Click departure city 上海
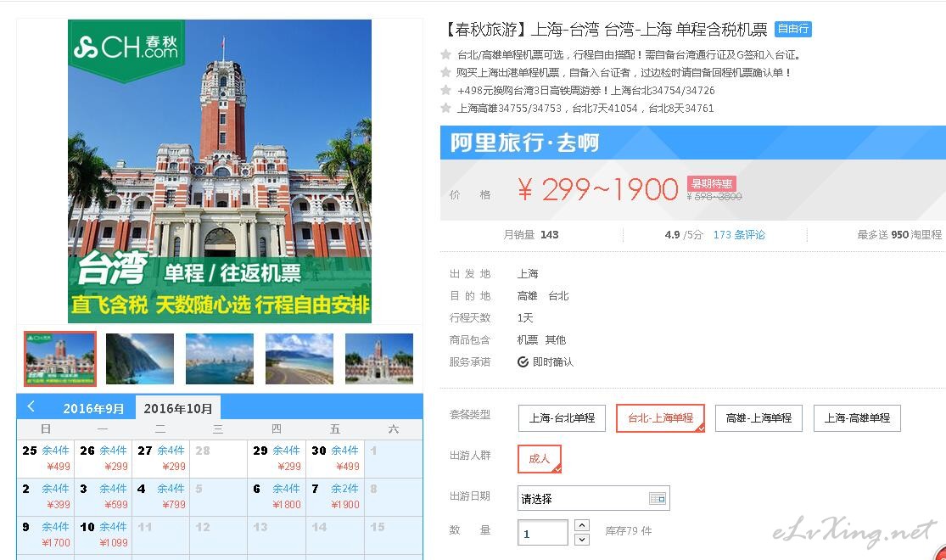Screen dimensions: 946x560 527,273
